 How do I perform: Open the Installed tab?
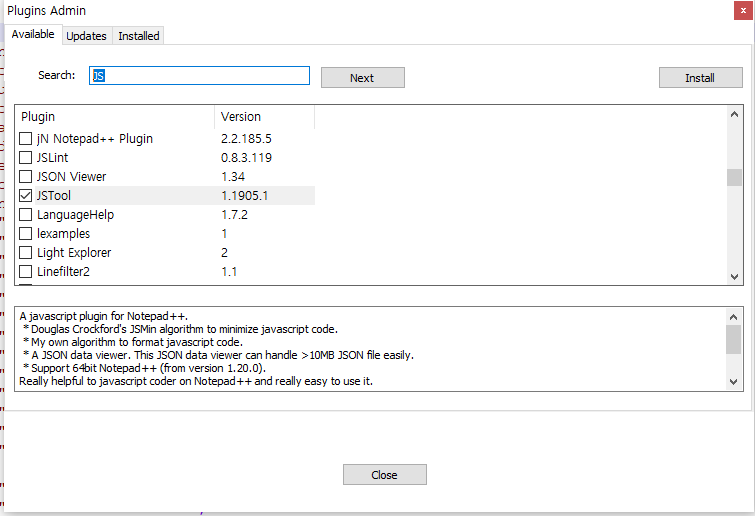click(x=139, y=36)
